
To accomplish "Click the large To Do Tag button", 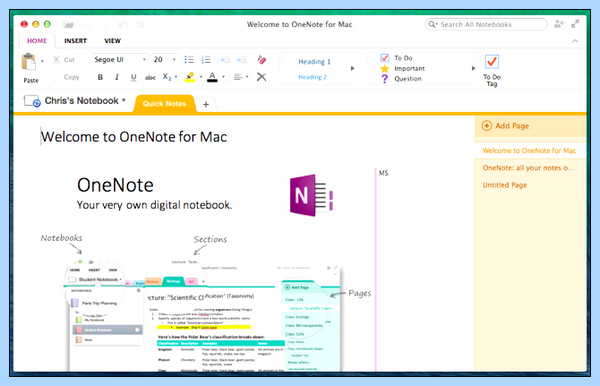I will click(492, 70).
